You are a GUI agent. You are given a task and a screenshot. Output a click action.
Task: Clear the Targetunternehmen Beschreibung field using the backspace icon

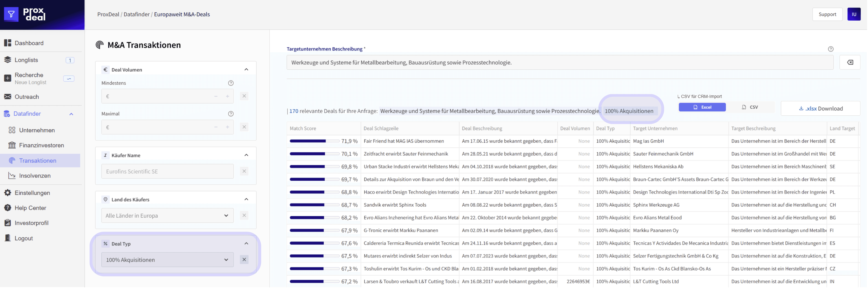(x=850, y=62)
